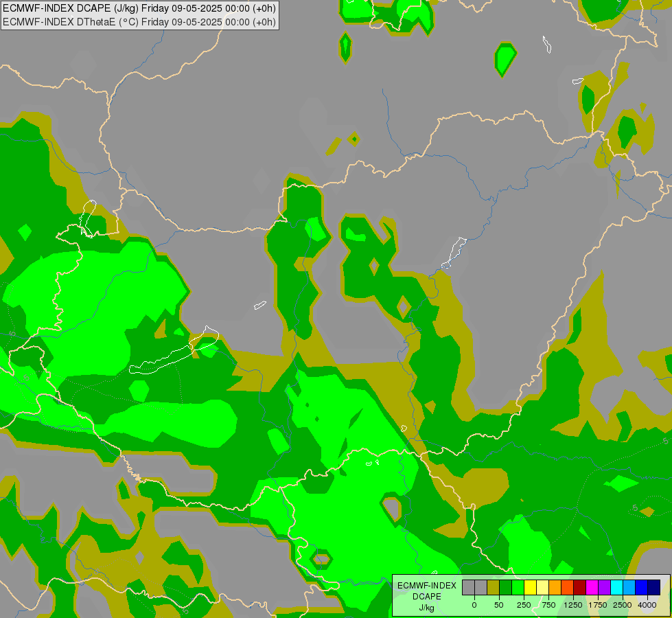Click the legend value label 1750
672x618 pixels.
tap(598, 605)
